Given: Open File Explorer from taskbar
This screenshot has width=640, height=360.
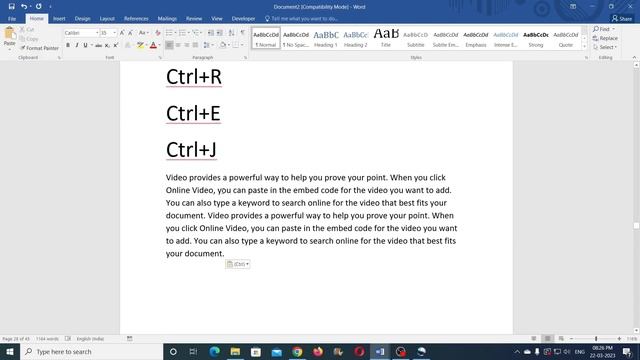Looking at the screenshot, I should coord(235,351).
